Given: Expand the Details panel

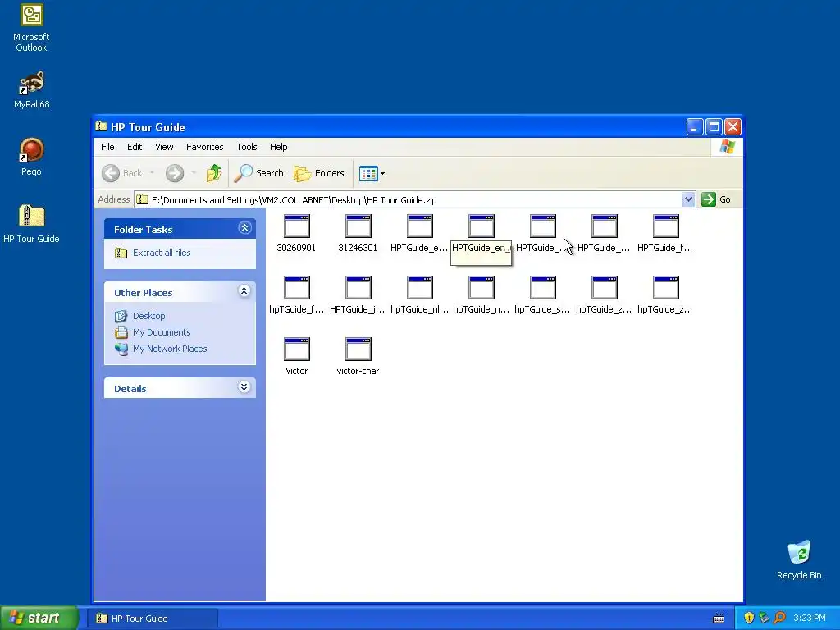Looking at the screenshot, I should 244,387.
